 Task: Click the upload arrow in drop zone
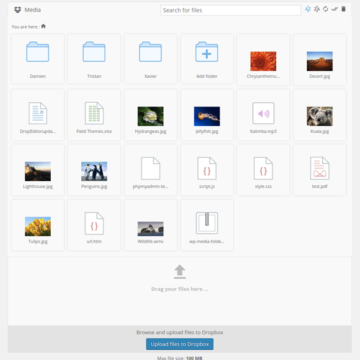(180, 272)
